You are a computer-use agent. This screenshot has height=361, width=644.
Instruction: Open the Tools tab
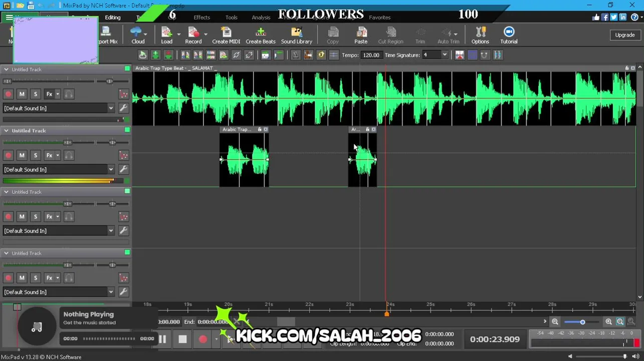coord(231,18)
